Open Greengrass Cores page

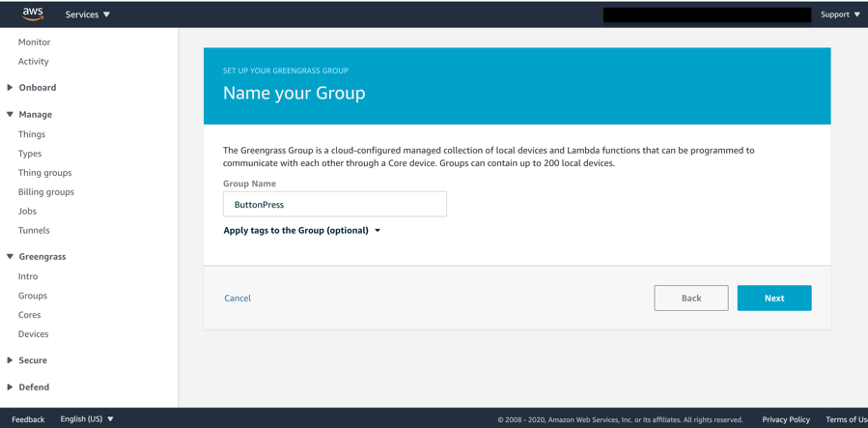pos(29,315)
